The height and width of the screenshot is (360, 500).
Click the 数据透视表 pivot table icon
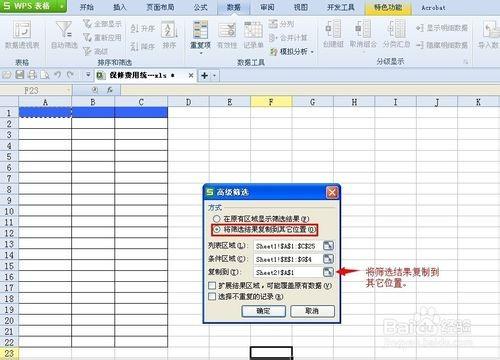click(x=22, y=29)
